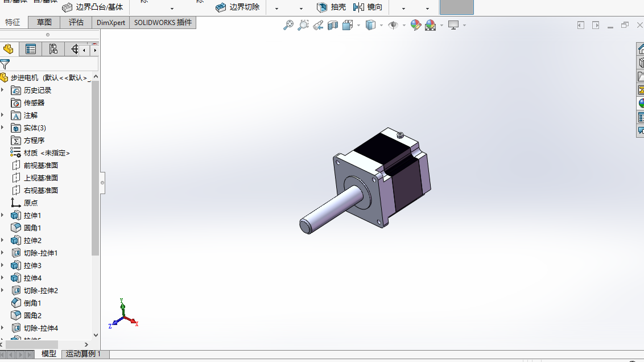Viewport: 644px width, 362px height.
Task: Select the 原点 origin item
Action: [x=24, y=203]
